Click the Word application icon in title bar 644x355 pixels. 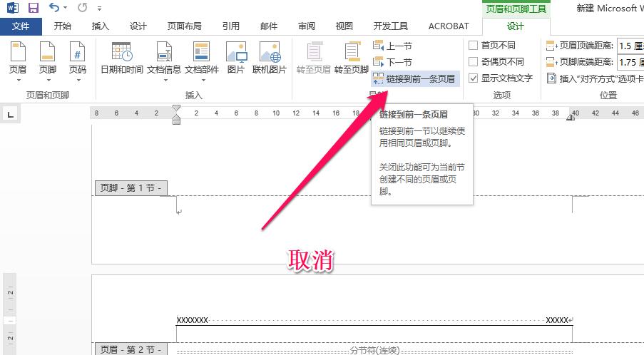pyautogui.click(x=12, y=7)
